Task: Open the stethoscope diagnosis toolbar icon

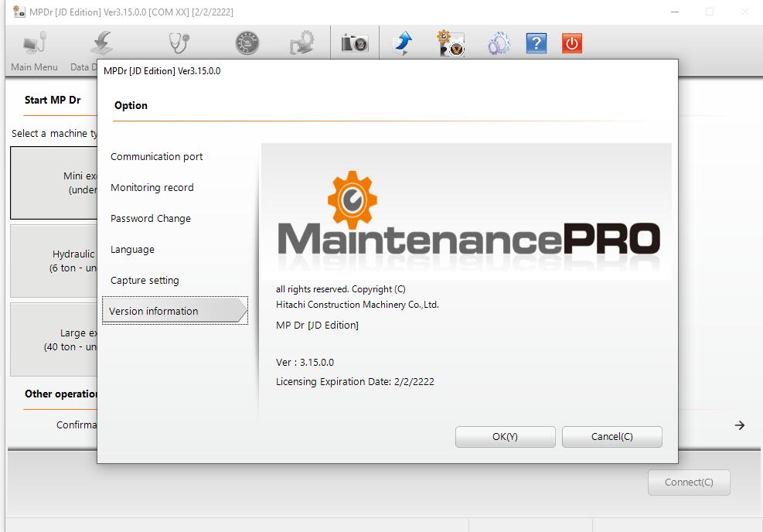Action: 179,43
